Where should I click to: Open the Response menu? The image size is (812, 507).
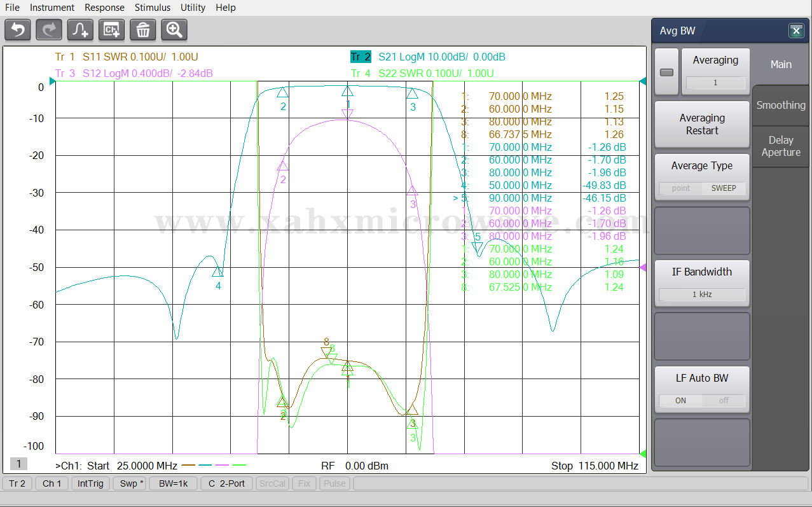coord(105,8)
